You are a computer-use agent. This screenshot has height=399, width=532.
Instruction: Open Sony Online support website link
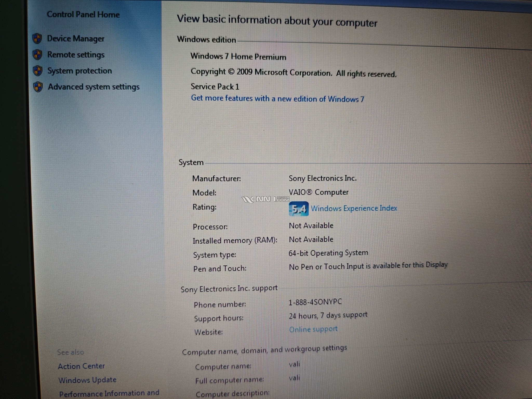tap(313, 329)
